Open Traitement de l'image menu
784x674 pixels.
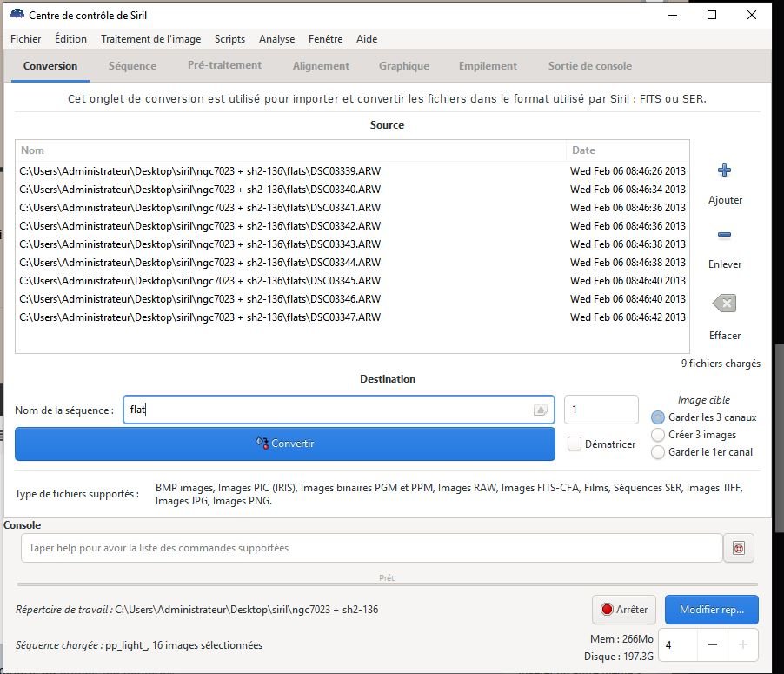point(150,39)
